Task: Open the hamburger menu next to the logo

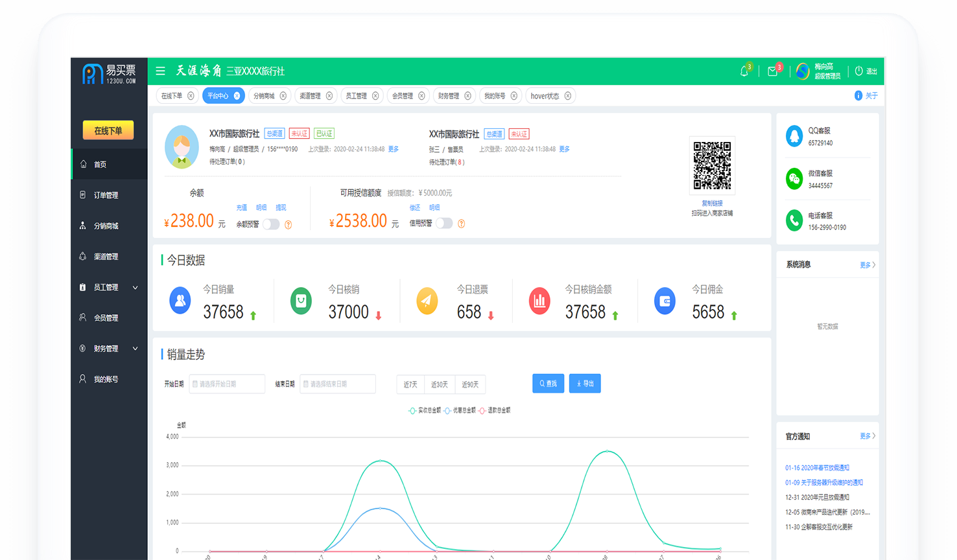Action: tap(160, 71)
